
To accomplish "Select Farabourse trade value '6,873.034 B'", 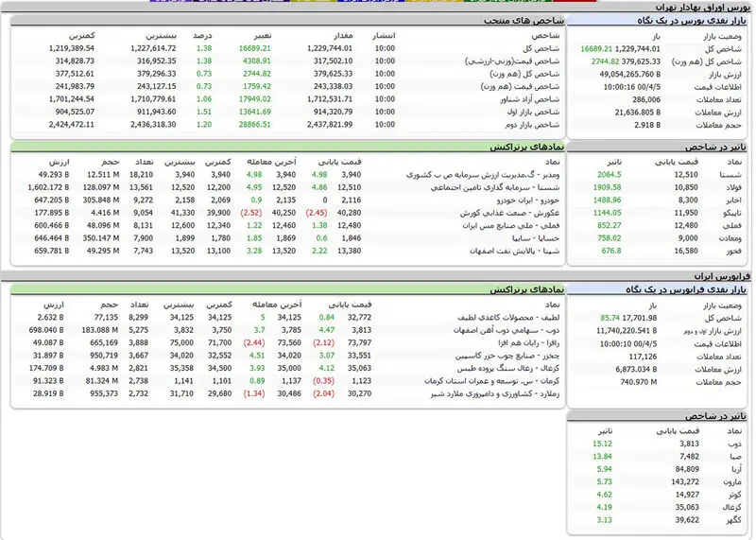I will coord(636,369).
